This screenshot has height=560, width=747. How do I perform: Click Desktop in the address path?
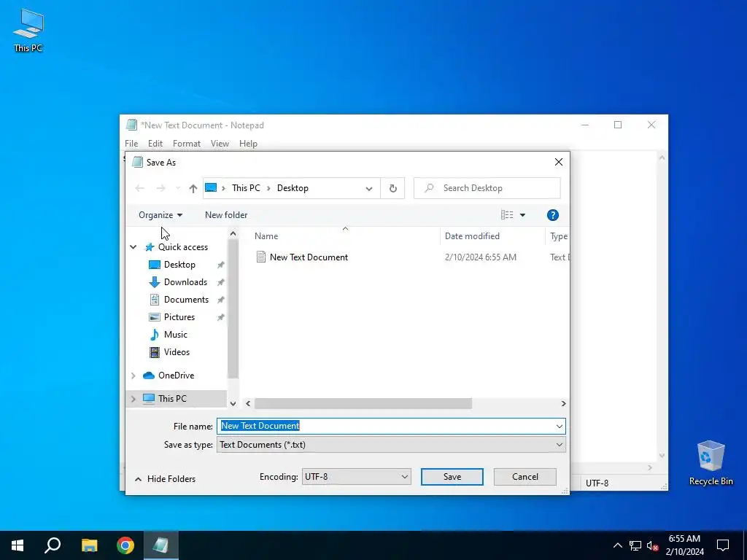point(293,188)
